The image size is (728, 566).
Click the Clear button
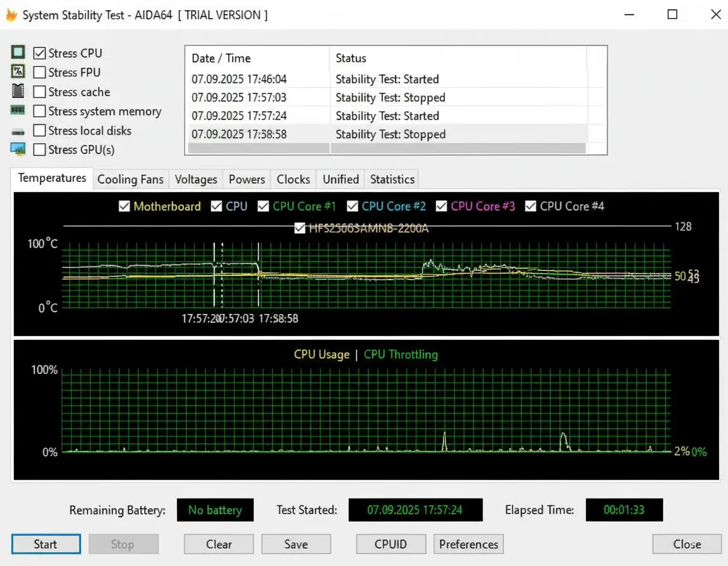coord(219,544)
